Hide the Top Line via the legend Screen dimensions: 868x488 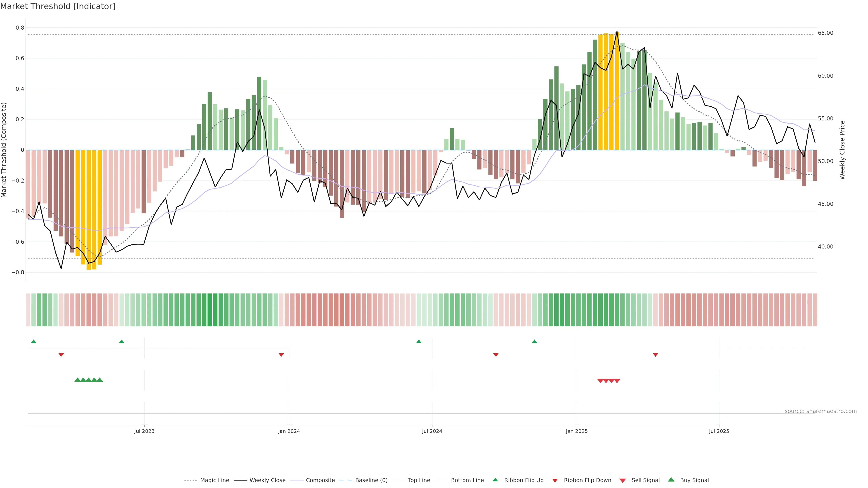pos(419,480)
